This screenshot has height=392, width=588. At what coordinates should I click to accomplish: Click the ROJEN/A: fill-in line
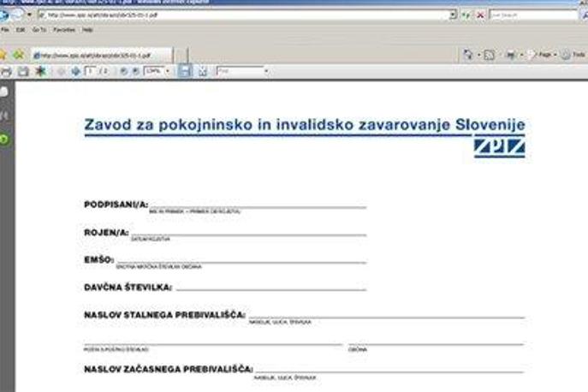248,235
